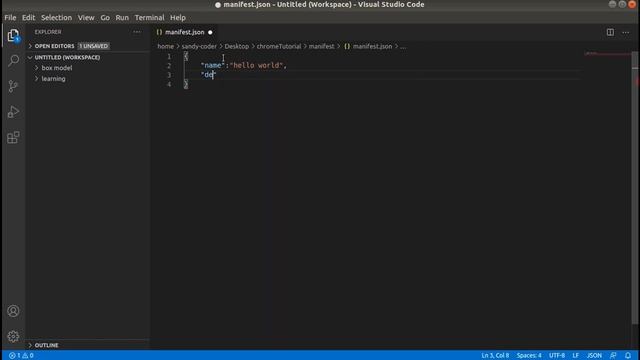Viewport: 640px width, 360px height.
Task: Click the sandy-coder breadcrumb segment
Action: pyautogui.click(x=199, y=47)
